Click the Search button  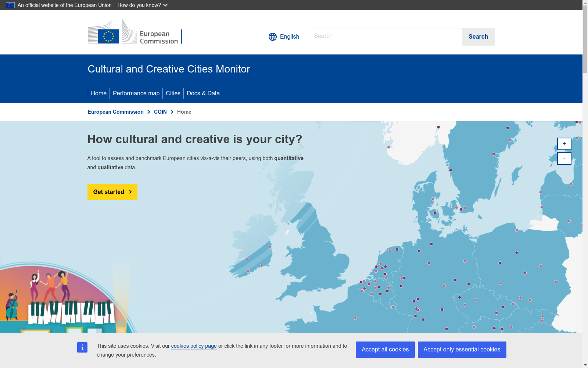point(478,37)
